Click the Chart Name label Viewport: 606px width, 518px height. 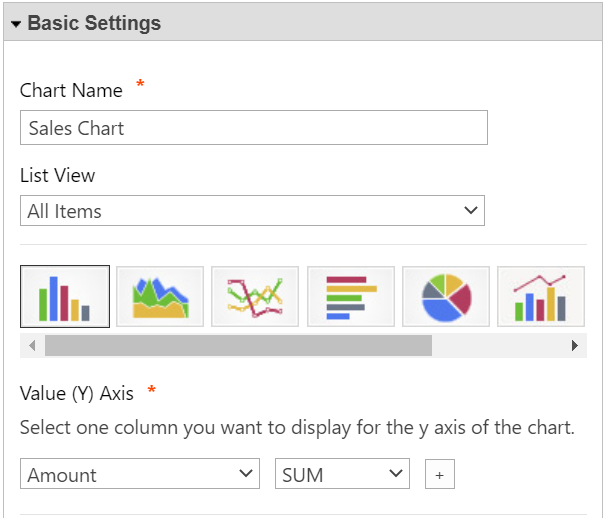(71, 90)
